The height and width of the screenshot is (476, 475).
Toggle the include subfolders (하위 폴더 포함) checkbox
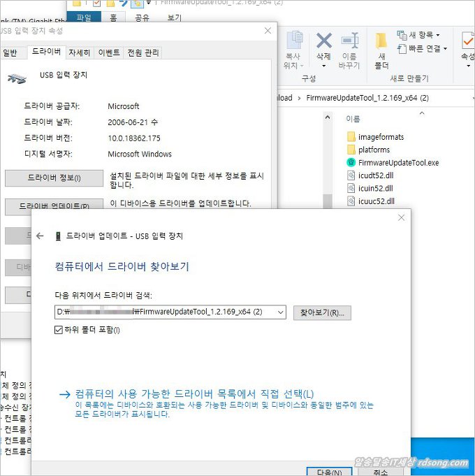tap(59, 329)
